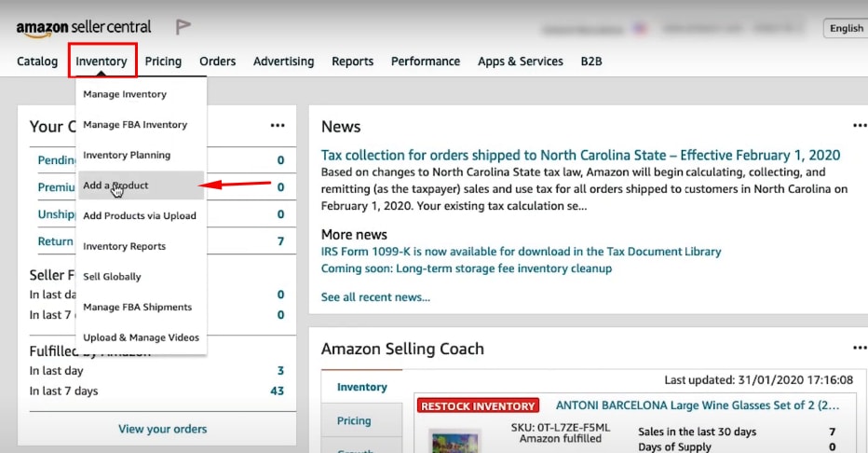Select Manage FBA Inventory menu entry
The width and height of the screenshot is (868, 453).
(142, 125)
